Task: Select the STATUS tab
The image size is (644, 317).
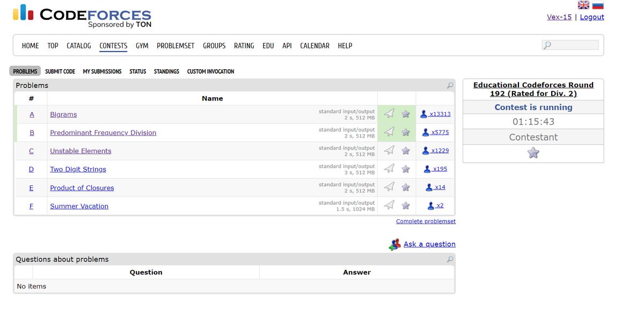Action: pyautogui.click(x=138, y=71)
